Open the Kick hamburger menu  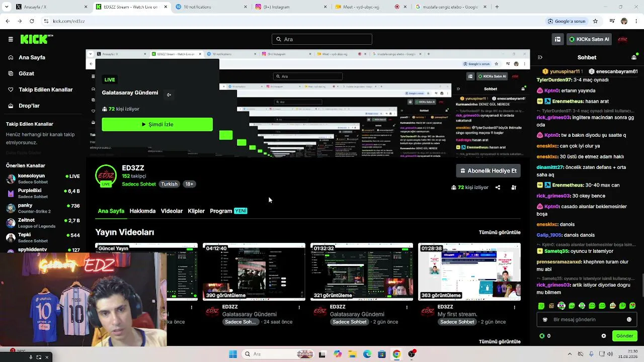click(x=11, y=39)
